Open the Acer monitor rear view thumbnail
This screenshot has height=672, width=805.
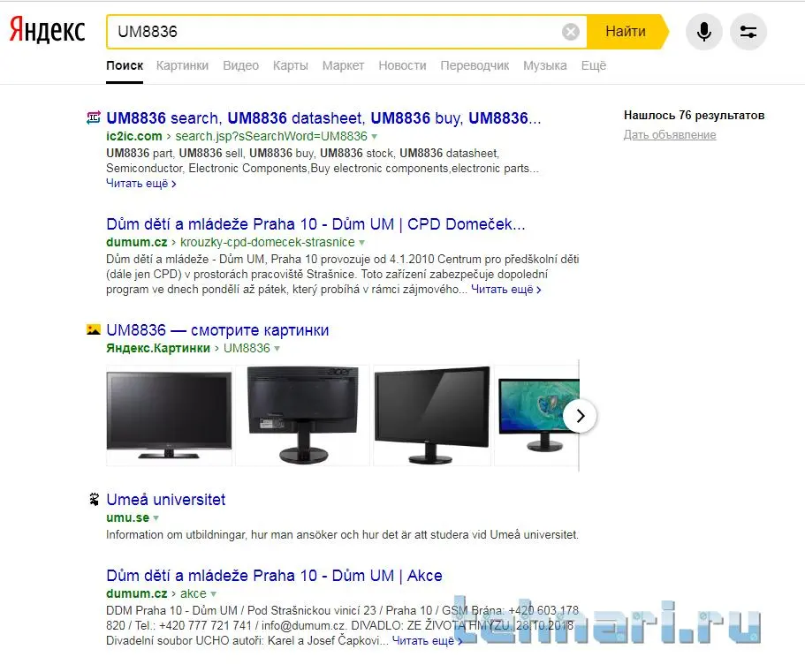coord(302,415)
